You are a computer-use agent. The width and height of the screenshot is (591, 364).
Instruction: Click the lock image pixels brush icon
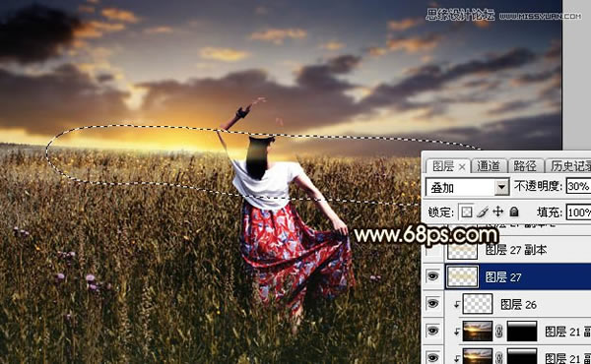click(483, 212)
